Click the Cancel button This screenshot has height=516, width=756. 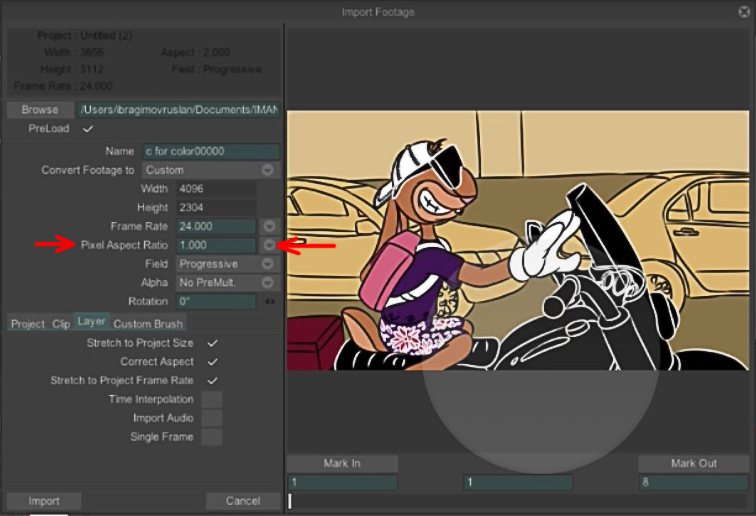point(243,501)
